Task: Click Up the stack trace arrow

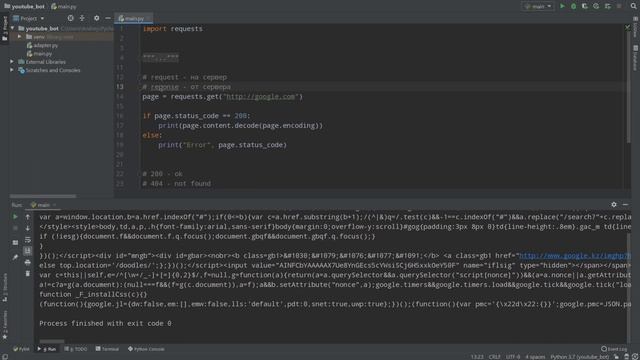Action: coord(28,217)
